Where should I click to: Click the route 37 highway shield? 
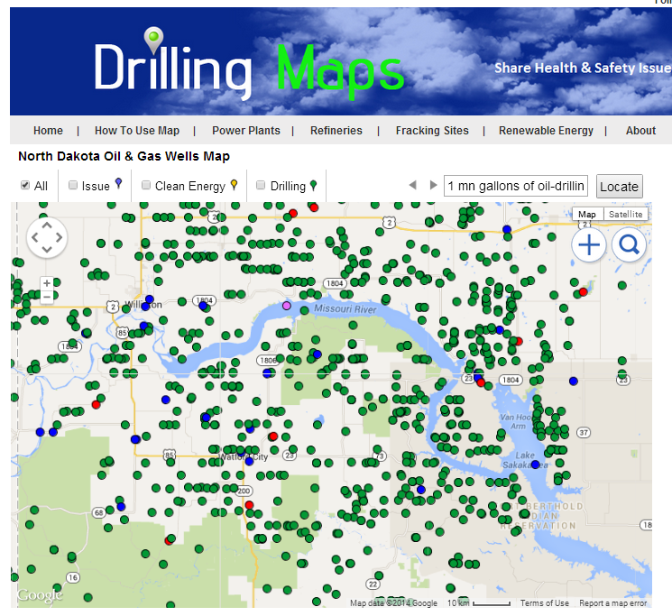coord(584,433)
